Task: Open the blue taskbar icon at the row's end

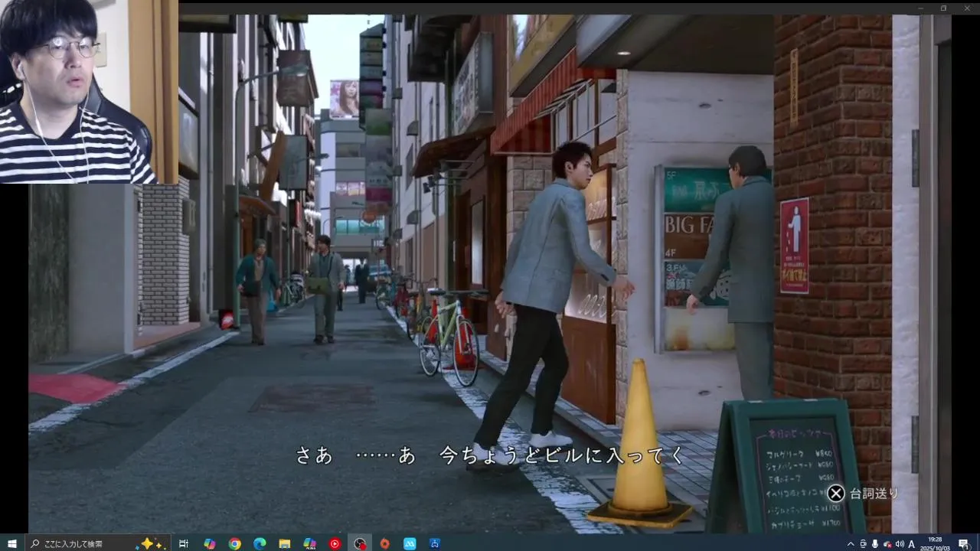Action: (435, 543)
